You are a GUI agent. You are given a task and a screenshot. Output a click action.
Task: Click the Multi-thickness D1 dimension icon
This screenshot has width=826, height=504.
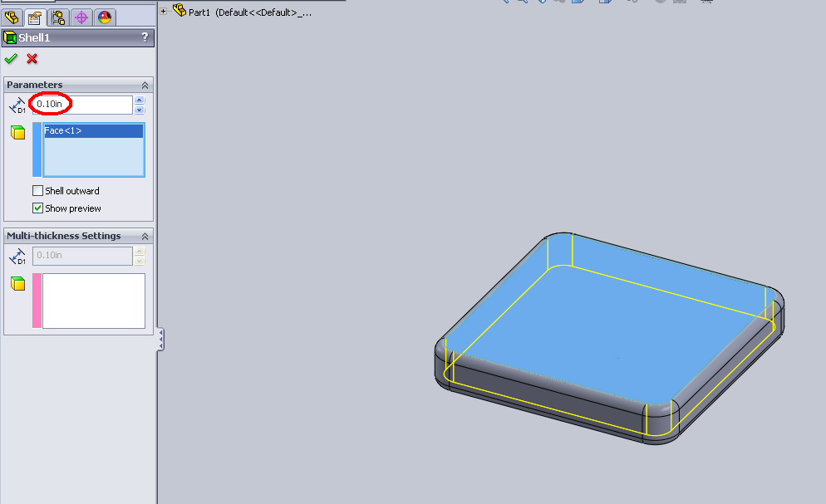click(17, 257)
